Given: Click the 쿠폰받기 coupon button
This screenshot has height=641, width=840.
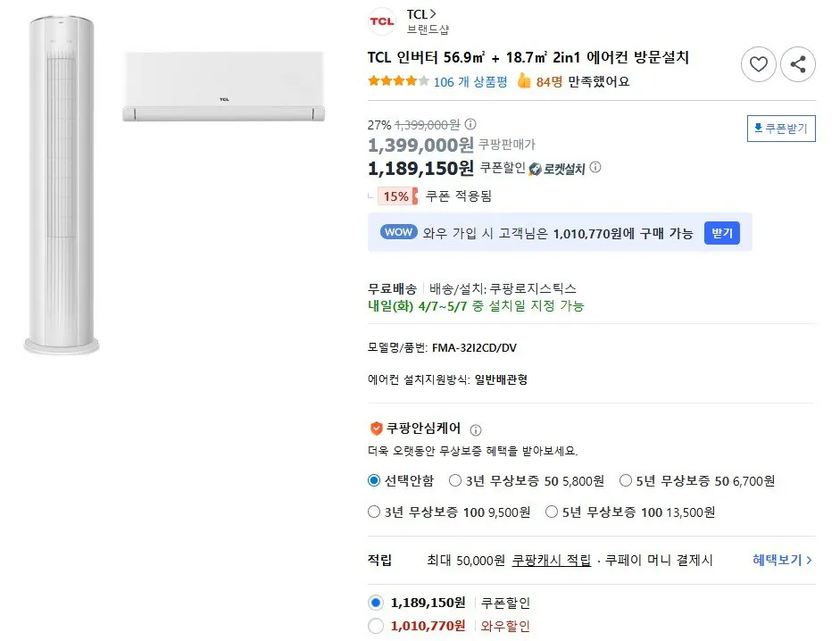Looking at the screenshot, I should coord(781,128).
